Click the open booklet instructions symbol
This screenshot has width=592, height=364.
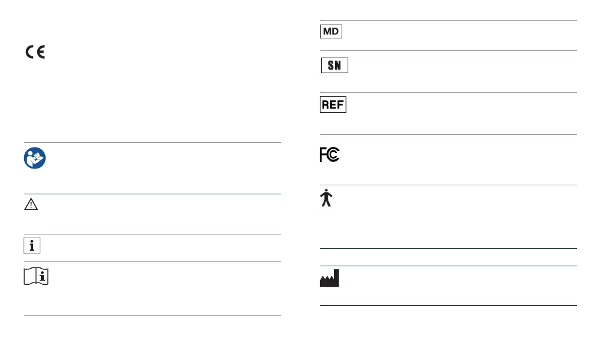(35, 276)
